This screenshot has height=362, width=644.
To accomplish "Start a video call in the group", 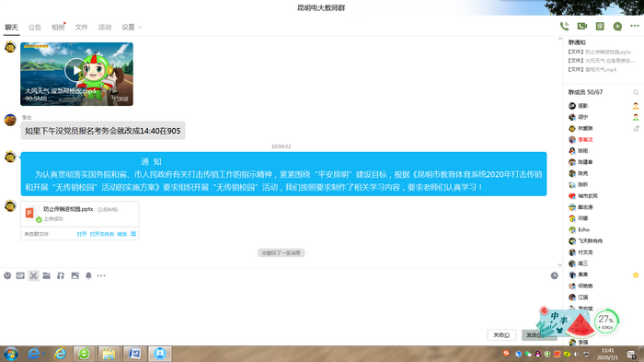I will pyautogui.click(x=582, y=27).
